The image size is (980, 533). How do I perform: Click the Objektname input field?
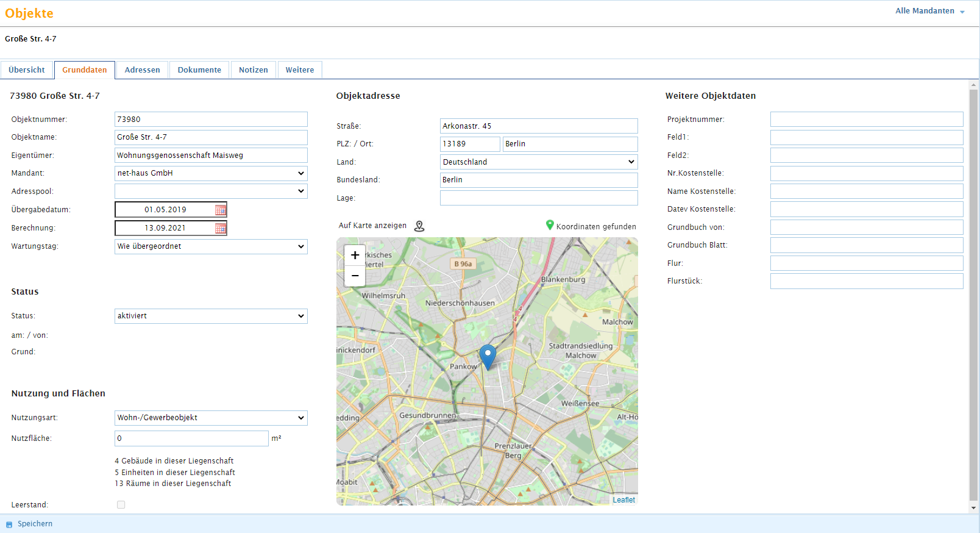click(211, 137)
